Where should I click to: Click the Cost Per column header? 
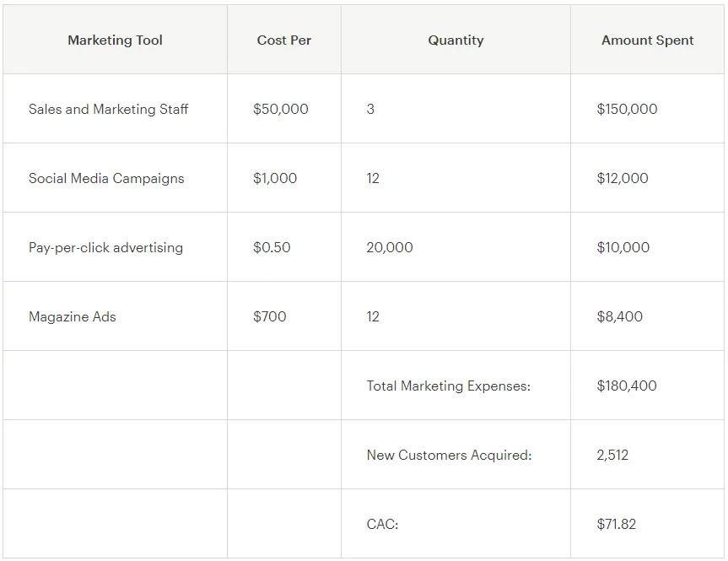283,40
